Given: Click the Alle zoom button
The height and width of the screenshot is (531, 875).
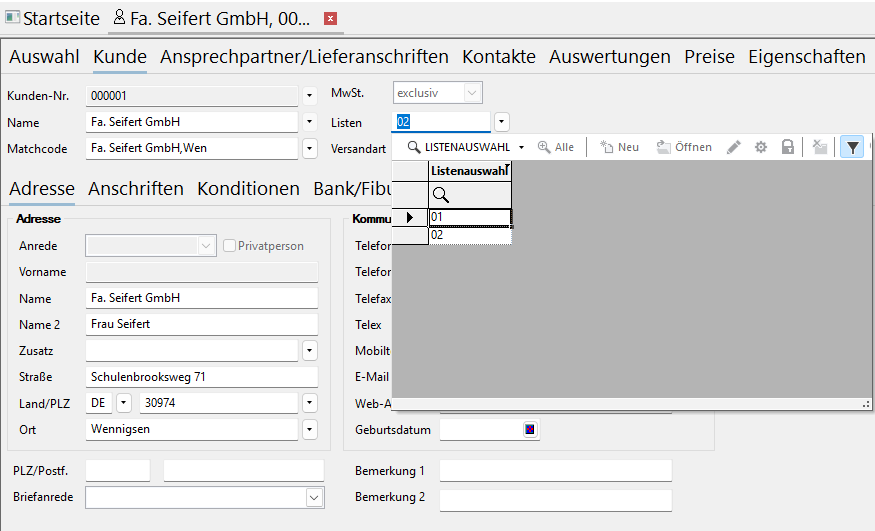Looking at the screenshot, I should 556,147.
